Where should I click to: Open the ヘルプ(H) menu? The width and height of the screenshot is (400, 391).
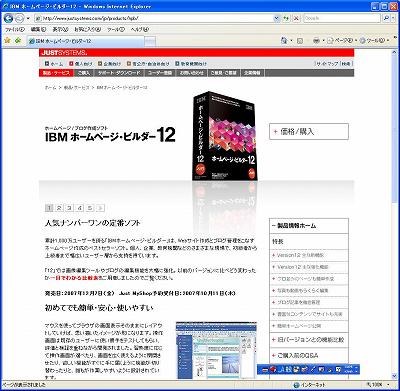(139, 29)
